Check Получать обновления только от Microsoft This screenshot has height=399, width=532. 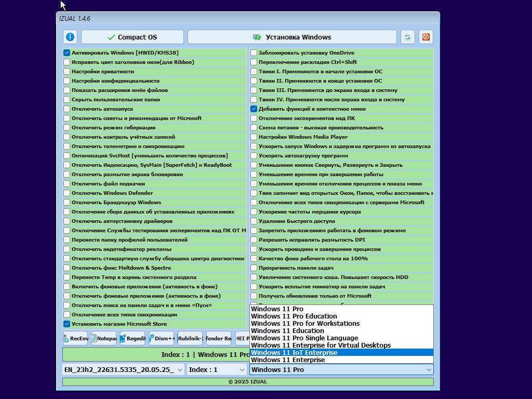(254, 296)
